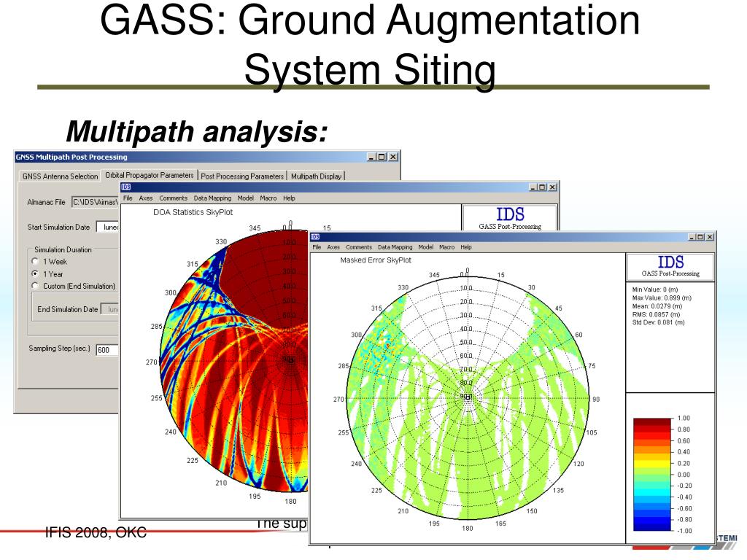This screenshot has width=747, height=560.
Task: Open the GNSS Antenna Selection tab
Action: coord(60,176)
